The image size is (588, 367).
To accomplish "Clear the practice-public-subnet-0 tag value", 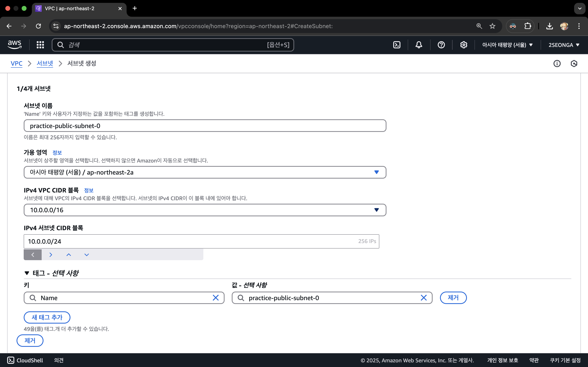I will pos(423,298).
